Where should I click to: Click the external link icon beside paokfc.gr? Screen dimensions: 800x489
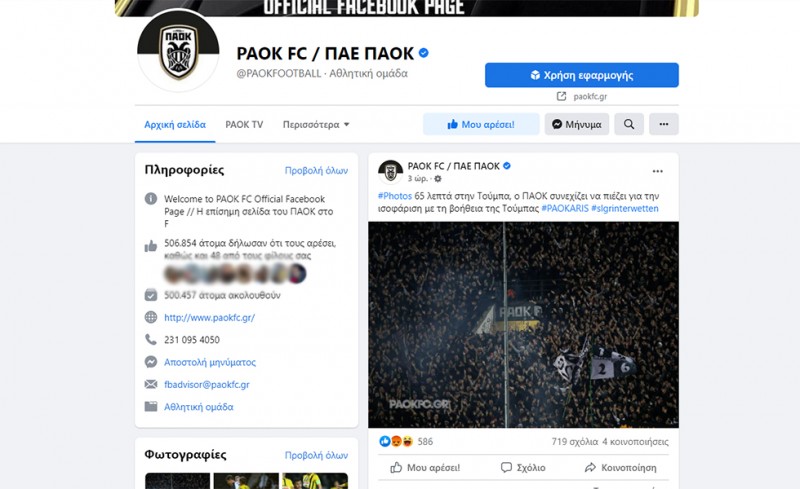561,96
